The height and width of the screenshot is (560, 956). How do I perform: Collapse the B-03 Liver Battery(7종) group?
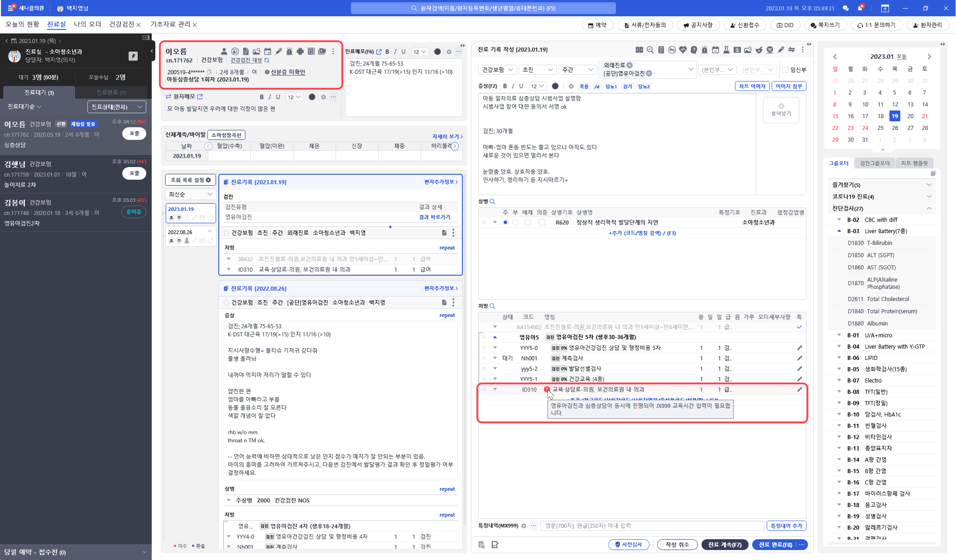pyautogui.click(x=839, y=231)
